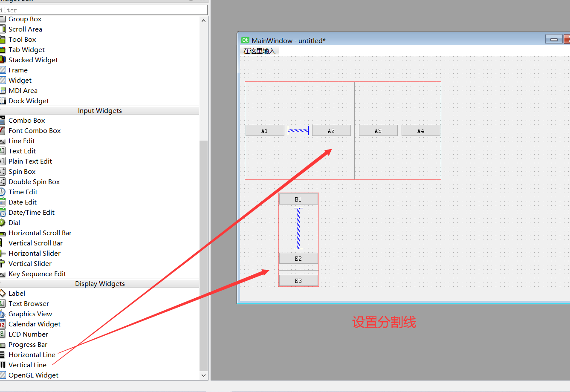Click the A4 push button
570x392 pixels.
(421, 130)
